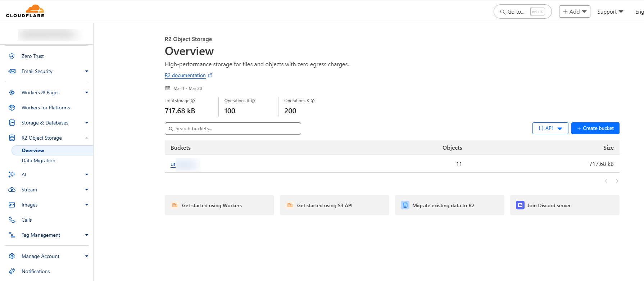Open the API dropdown

click(x=550, y=128)
